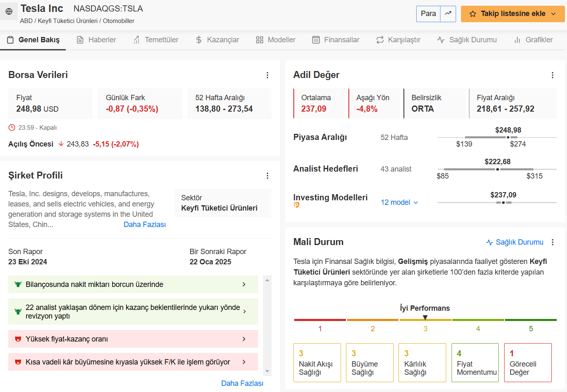Screen dimensions: 567x392
Task: Click the Takip listesine ekle button
Action: [x=513, y=14]
